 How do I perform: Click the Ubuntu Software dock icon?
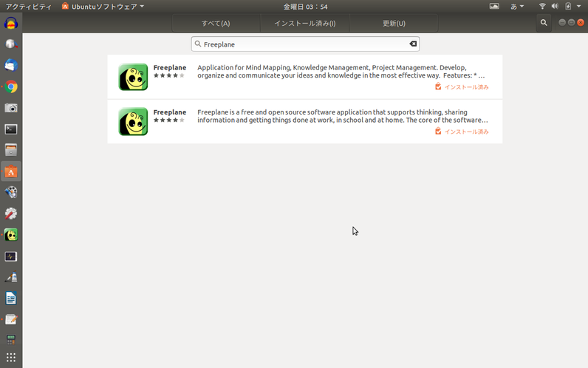click(11, 172)
